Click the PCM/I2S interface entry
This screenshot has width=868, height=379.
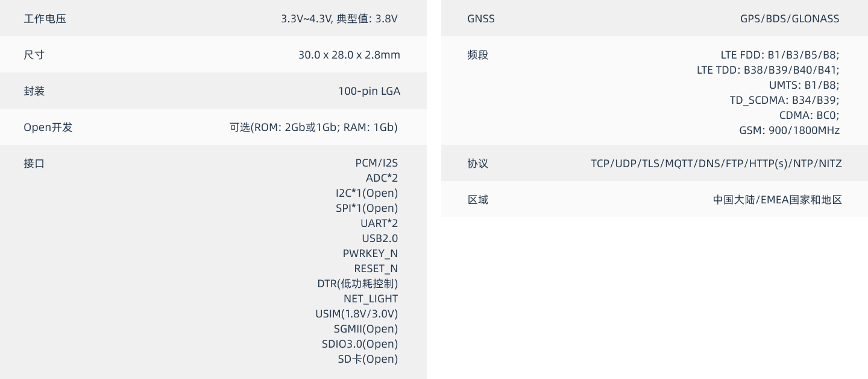tap(376, 163)
